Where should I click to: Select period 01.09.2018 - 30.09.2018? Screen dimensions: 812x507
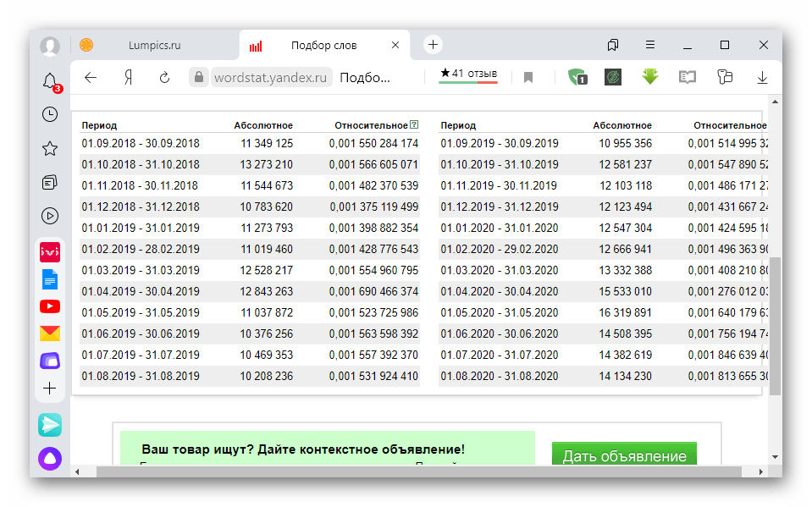[141, 143]
